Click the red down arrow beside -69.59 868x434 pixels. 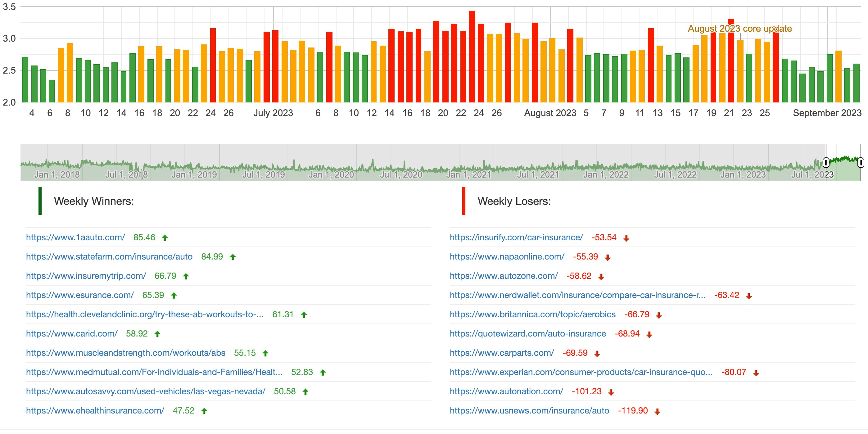point(597,354)
